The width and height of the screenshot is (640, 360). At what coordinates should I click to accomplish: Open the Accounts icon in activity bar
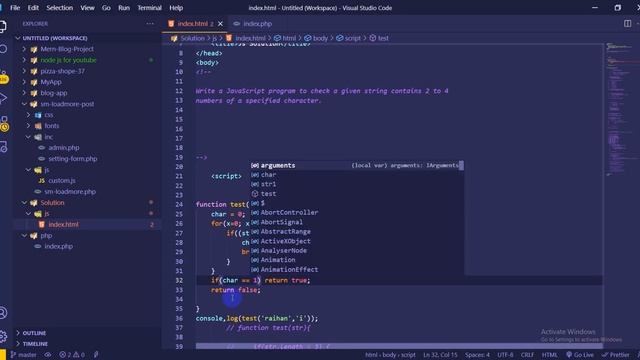point(3,313)
